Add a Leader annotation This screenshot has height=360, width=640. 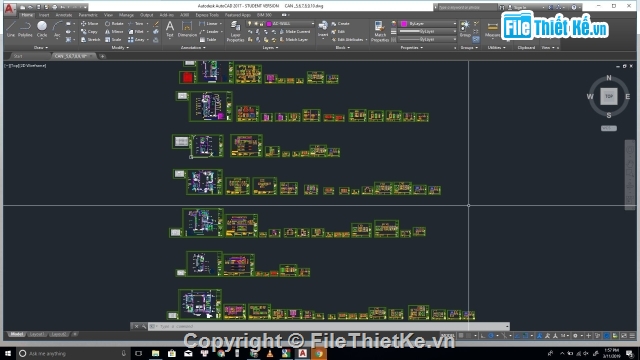[x=209, y=31]
